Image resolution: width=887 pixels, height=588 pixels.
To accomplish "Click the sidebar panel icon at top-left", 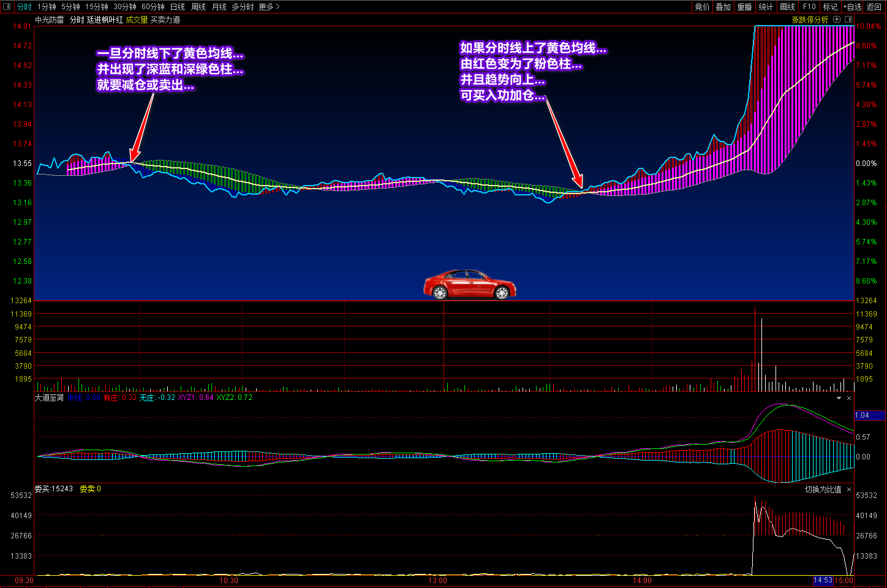I will (x=7, y=7).
